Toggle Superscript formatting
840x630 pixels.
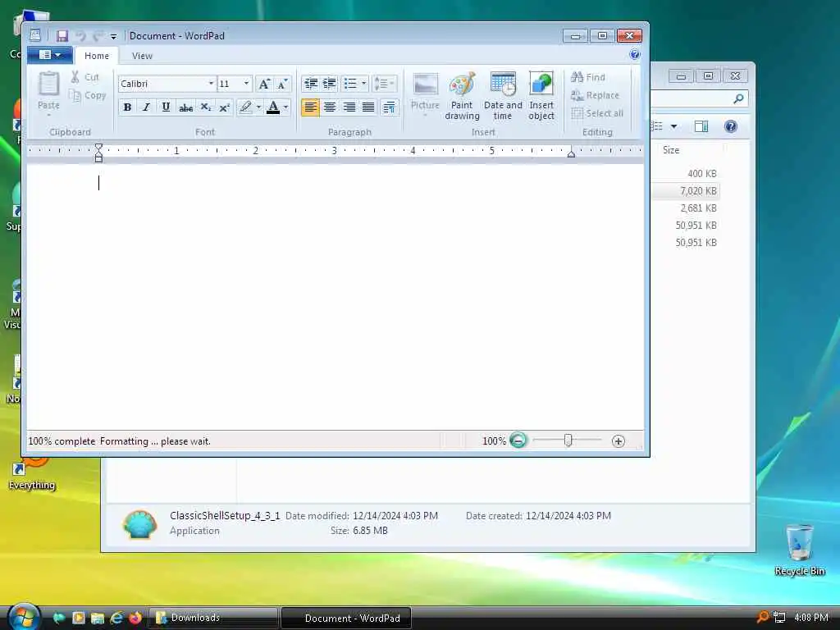[225, 107]
